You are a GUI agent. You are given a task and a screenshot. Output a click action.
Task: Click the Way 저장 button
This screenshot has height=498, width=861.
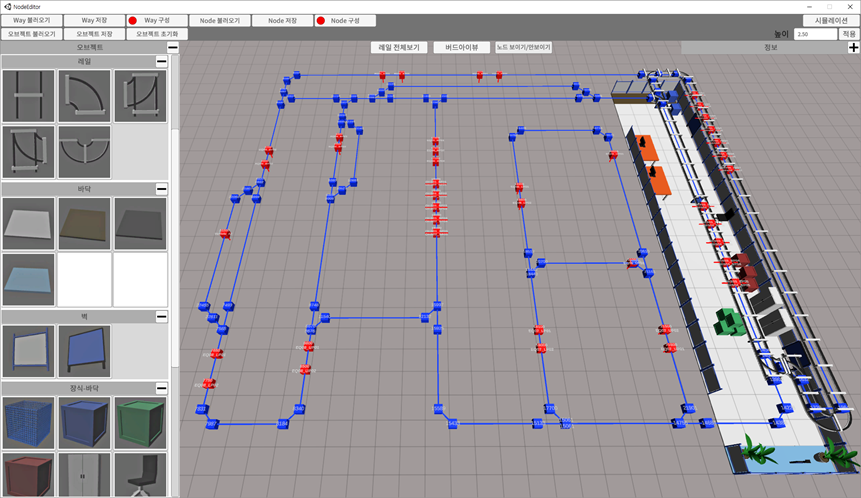pos(94,20)
